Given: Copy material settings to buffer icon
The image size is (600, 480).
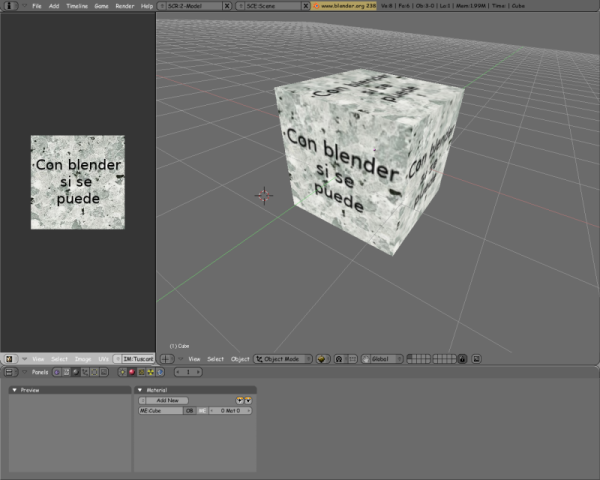Looking at the screenshot, I should tap(240, 400).
